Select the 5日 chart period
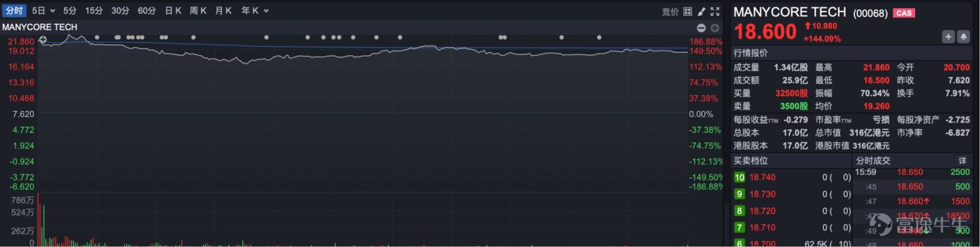This screenshot has height=247, width=980. 39,11
